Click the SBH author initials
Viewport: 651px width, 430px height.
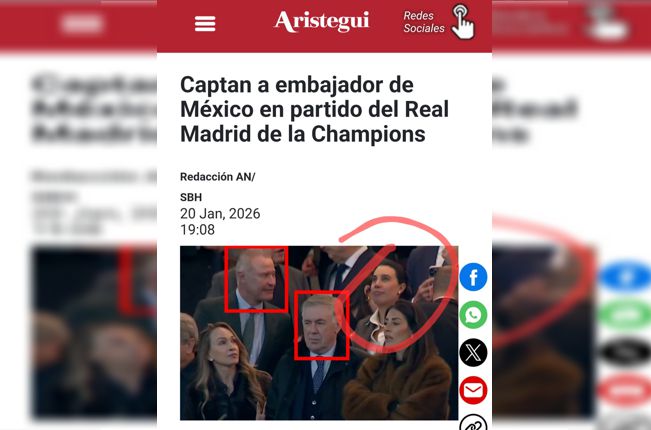[191, 197]
